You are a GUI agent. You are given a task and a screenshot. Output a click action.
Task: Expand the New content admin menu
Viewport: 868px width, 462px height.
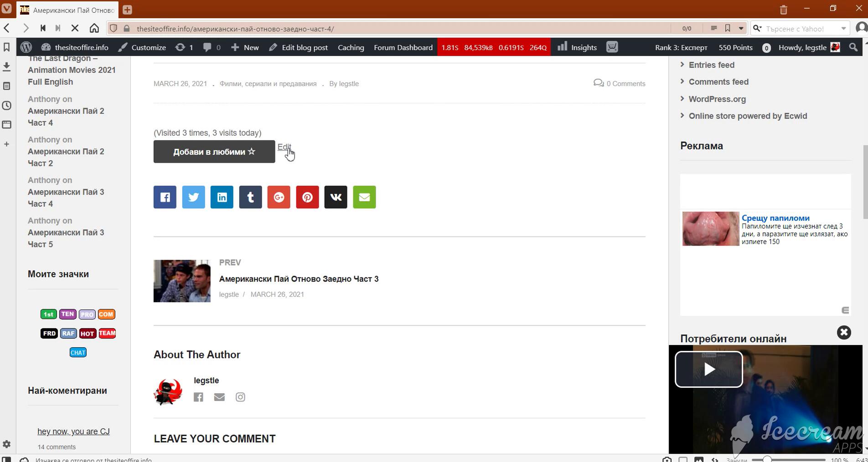245,47
